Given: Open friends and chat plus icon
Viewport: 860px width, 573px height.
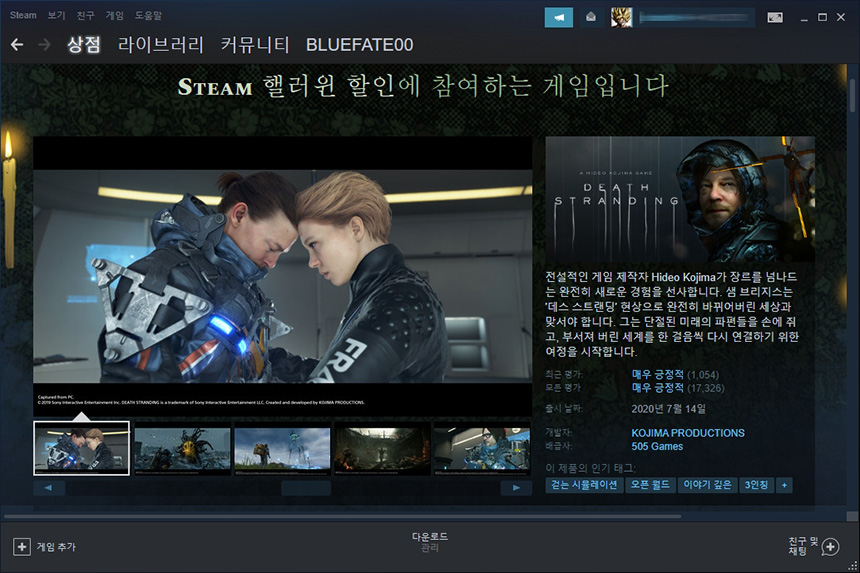Looking at the screenshot, I should 830,547.
